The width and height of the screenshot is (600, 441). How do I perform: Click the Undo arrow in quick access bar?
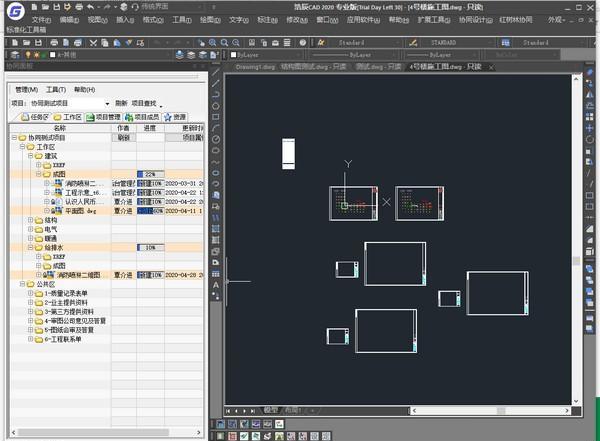tap(90, 7)
